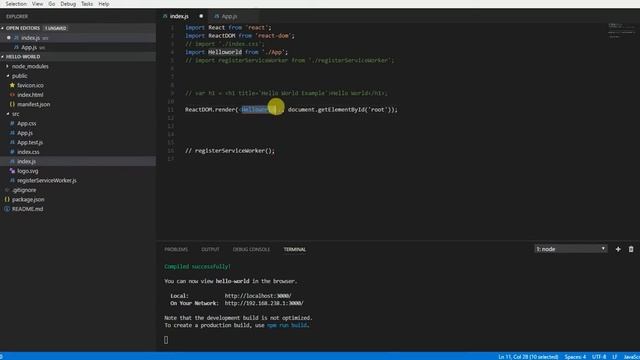The height and width of the screenshot is (360, 640).
Task: Collapse the HELLO-WORLD project section
Action: 23,57
